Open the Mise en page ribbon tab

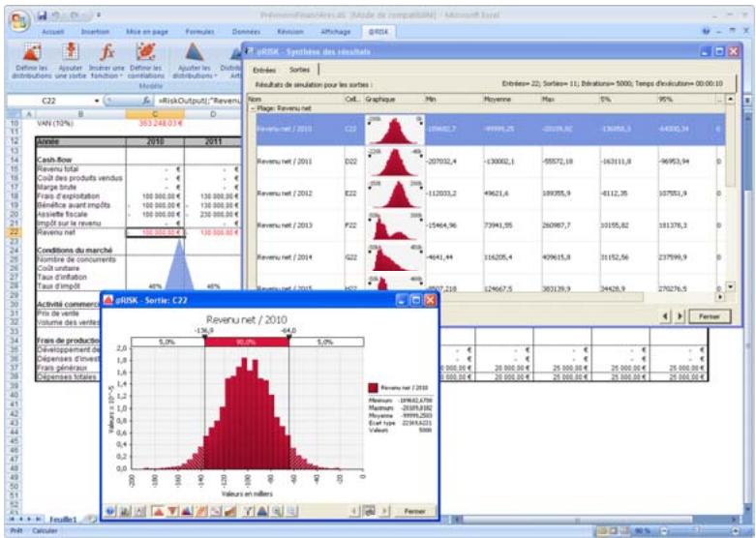(147, 31)
